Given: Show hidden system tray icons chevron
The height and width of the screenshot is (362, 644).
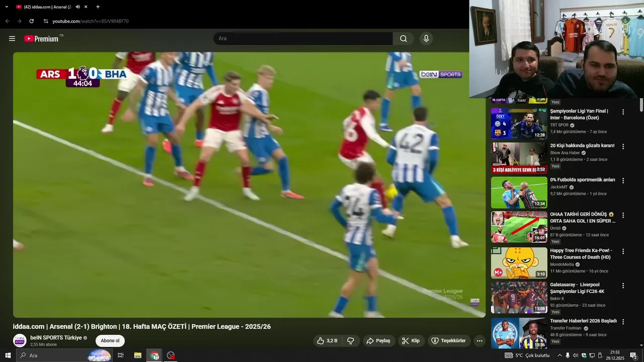Looking at the screenshot, I should click(559, 355).
